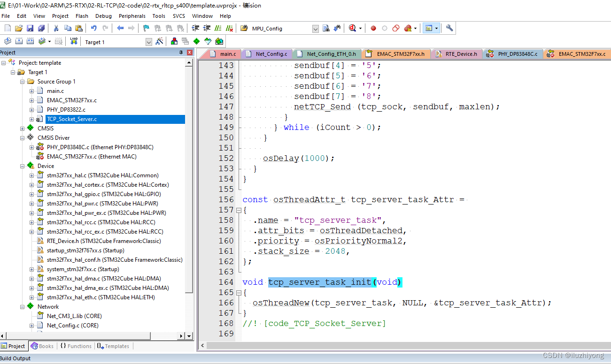Open the Peripherals menu

132,16
